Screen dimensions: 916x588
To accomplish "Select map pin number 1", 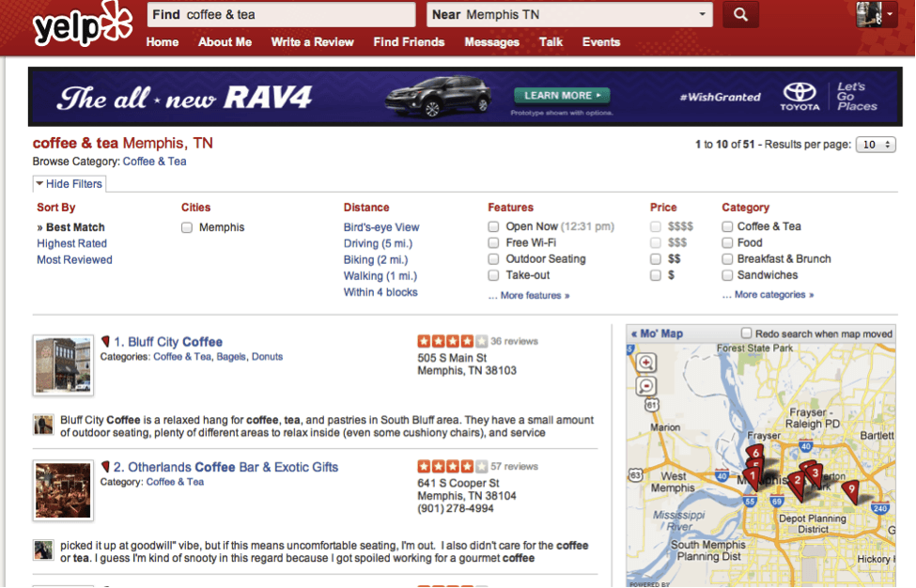I will click(x=753, y=476).
